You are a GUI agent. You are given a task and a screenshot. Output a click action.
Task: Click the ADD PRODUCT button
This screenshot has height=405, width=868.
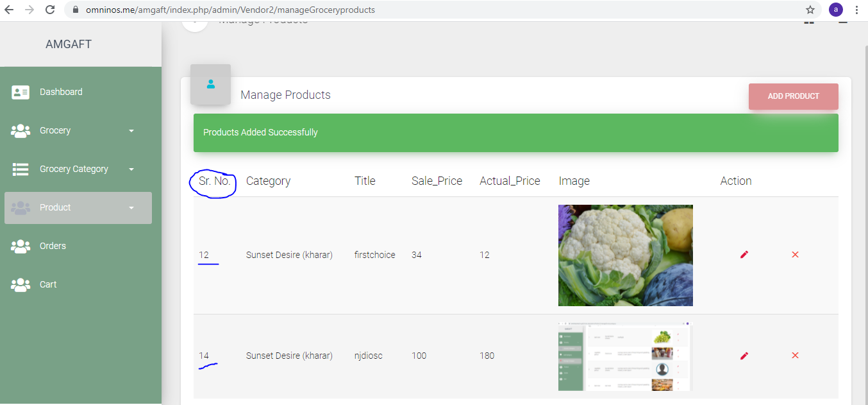point(793,96)
